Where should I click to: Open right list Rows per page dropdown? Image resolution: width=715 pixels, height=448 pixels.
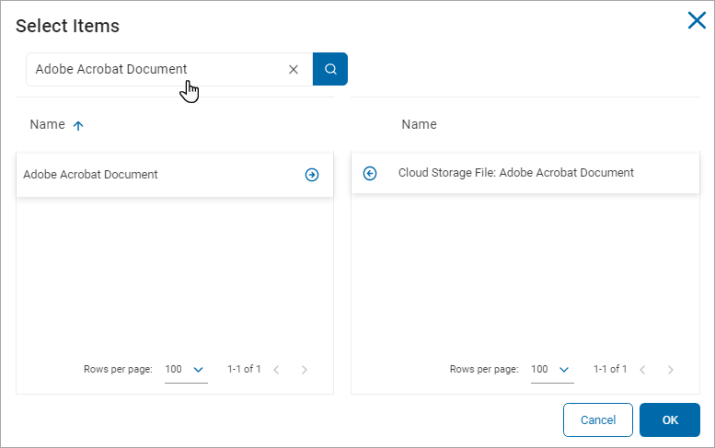coord(552,370)
